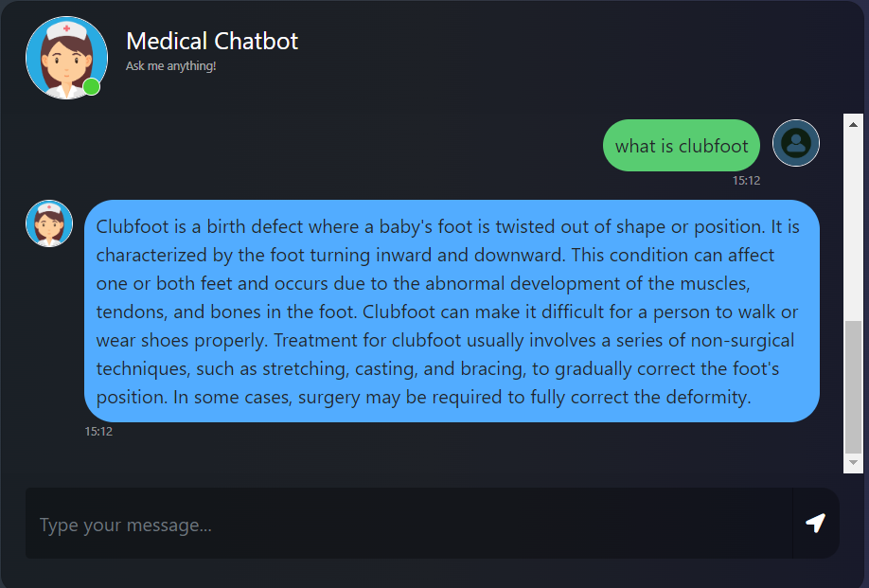The width and height of the screenshot is (869, 588).
Task: Click the green online status dot
Action: [92, 87]
